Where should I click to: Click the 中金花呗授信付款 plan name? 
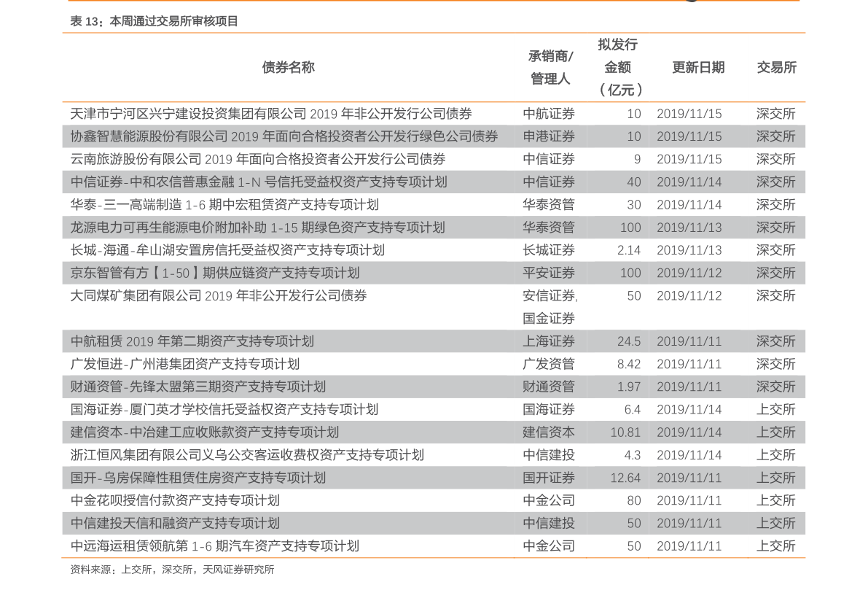[175, 500]
